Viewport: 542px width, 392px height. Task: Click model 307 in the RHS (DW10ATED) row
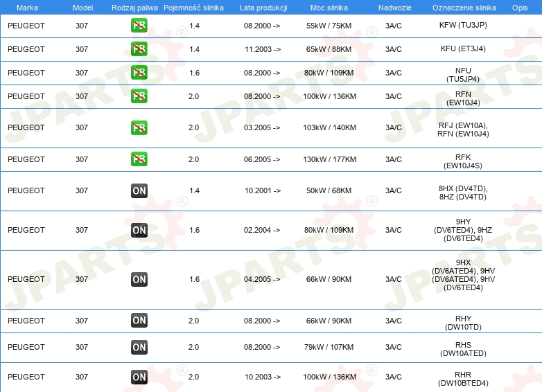point(82,347)
